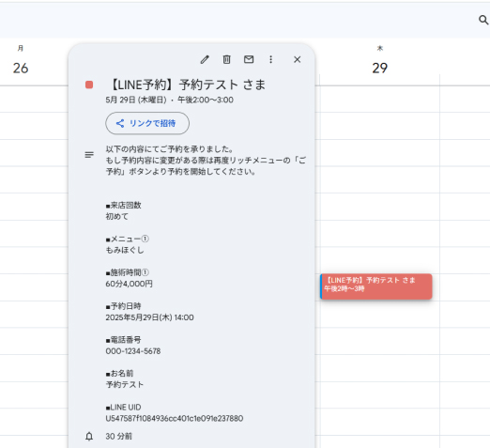Edit the event with the pencil icon
This screenshot has height=448, width=490.
point(205,59)
